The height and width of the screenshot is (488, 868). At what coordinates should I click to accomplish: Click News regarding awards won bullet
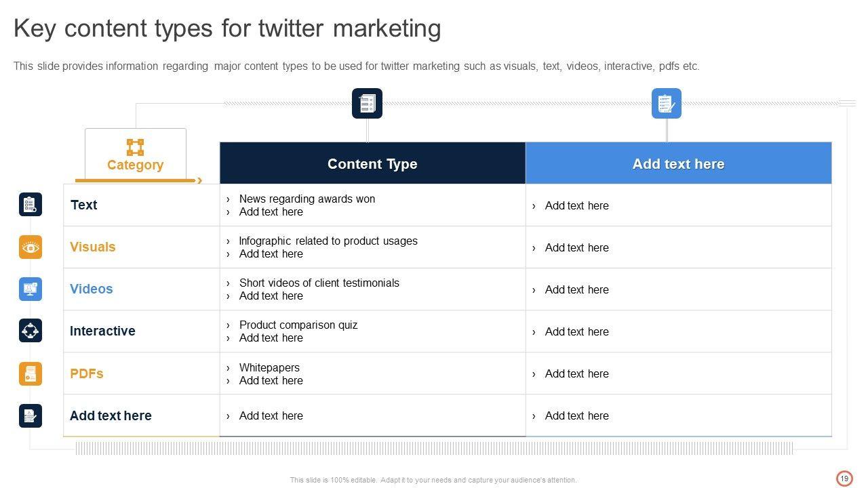click(307, 199)
